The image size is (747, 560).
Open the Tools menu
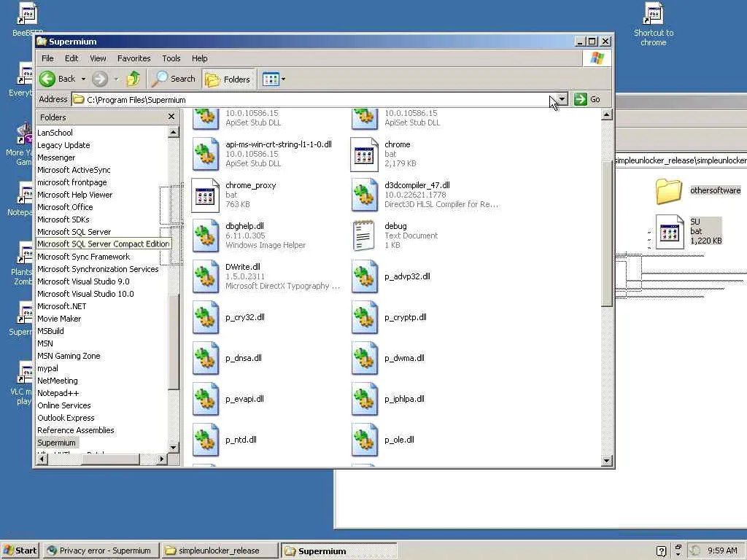click(x=171, y=58)
